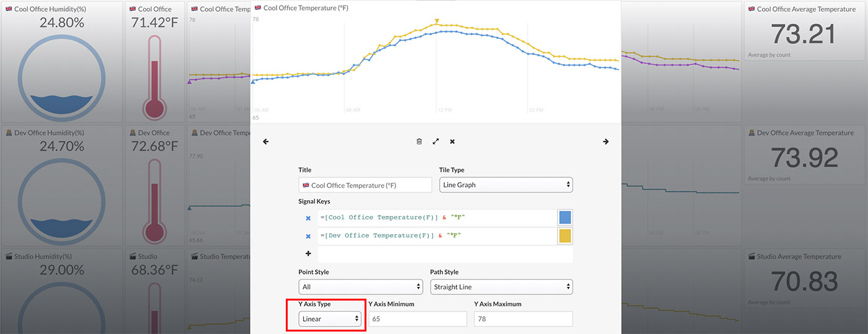Select the Dev Office Humidity gauge tile
Image resolution: width=868 pixels, height=334 pixels.
[61, 186]
